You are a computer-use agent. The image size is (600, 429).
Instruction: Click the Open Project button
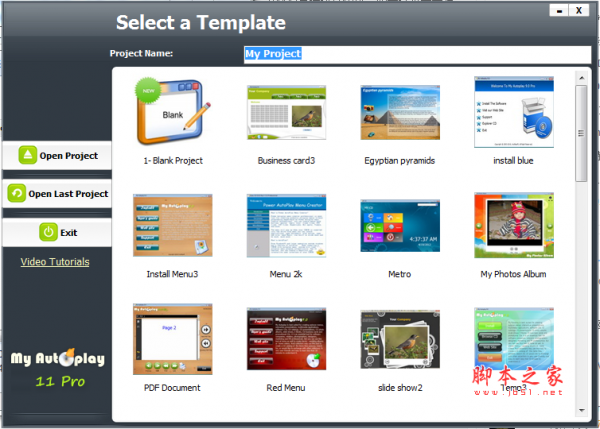(57, 155)
